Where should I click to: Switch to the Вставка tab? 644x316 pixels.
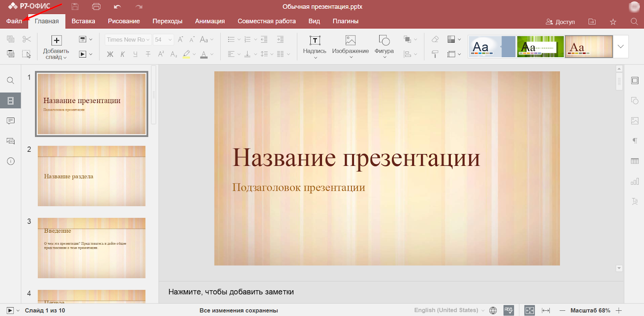pos(83,21)
